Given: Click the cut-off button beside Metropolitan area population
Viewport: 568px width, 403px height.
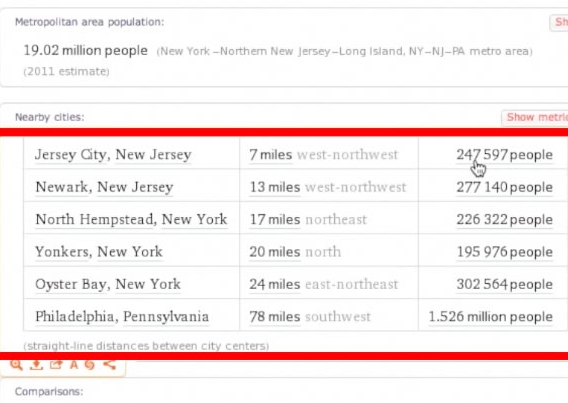Looking at the screenshot, I should 559,22.
